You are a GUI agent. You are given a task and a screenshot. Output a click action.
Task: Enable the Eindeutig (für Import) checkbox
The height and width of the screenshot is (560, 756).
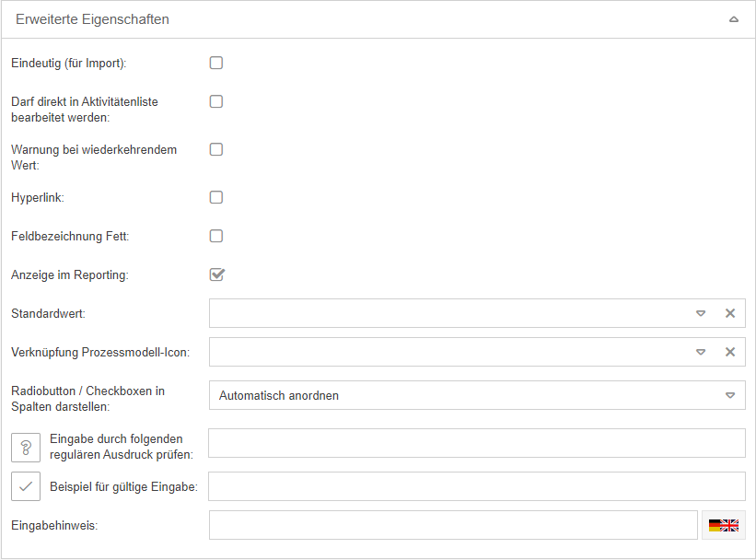(216, 64)
